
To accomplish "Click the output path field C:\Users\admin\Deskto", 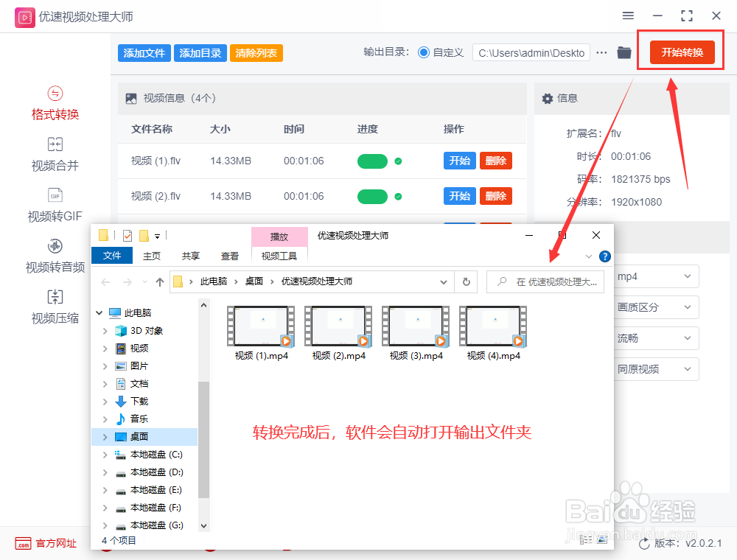I will (x=531, y=53).
